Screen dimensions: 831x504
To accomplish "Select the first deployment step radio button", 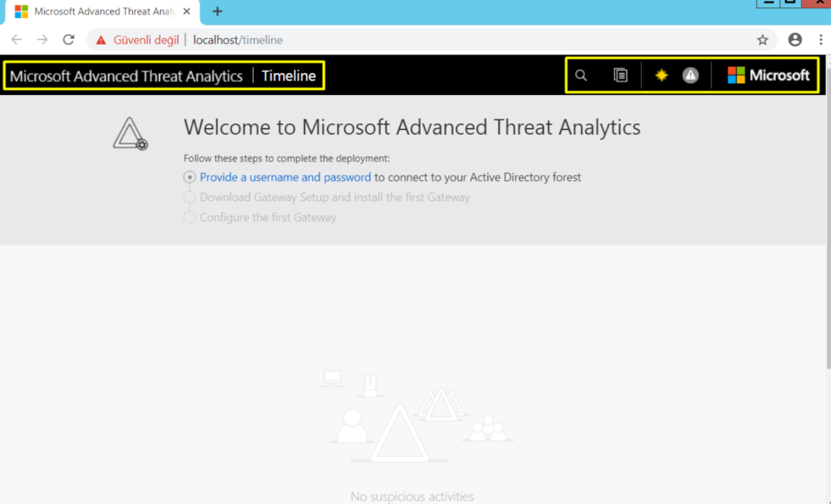I will (189, 177).
